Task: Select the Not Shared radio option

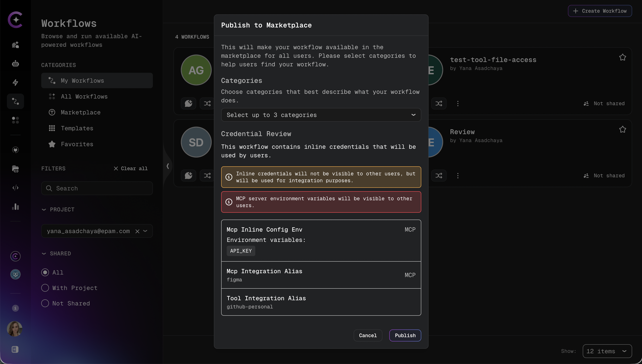Action: pos(45,303)
